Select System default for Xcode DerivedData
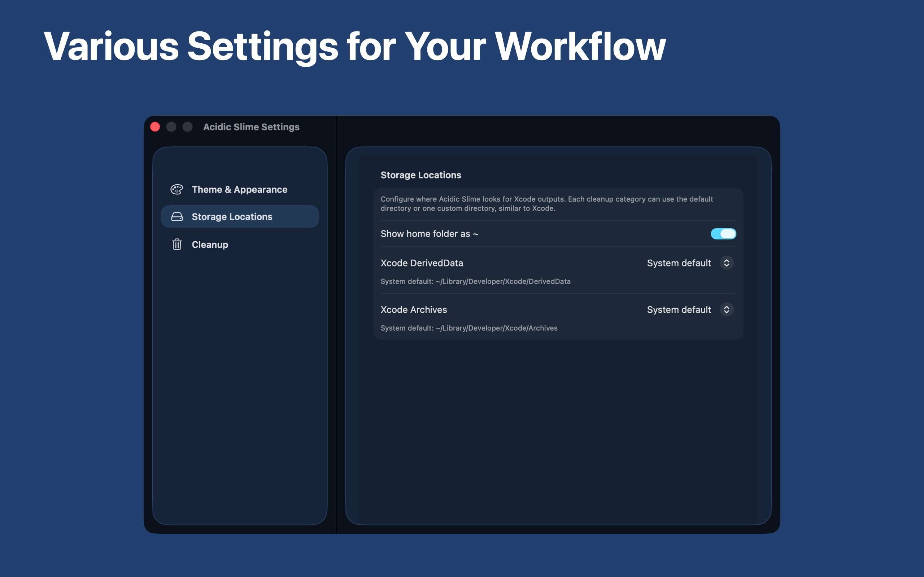Image resolution: width=924 pixels, height=577 pixels. point(679,263)
